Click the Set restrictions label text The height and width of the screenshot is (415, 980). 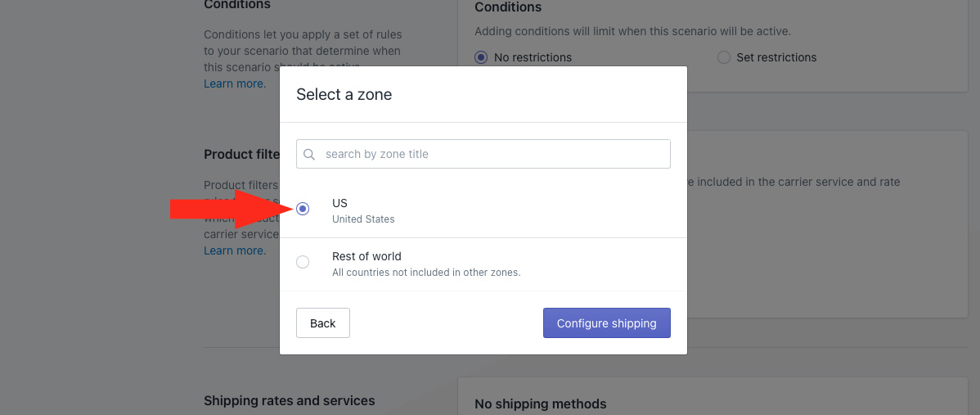pos(776,57)
